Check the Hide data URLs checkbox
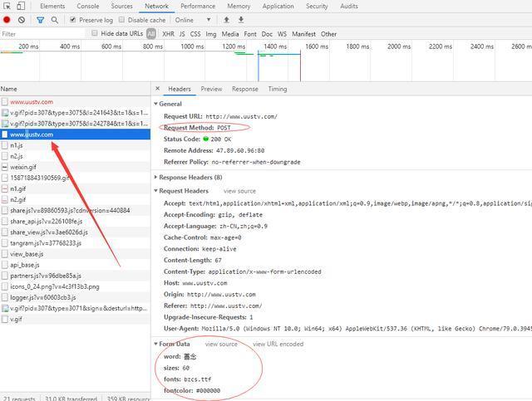 pos(95,33)
